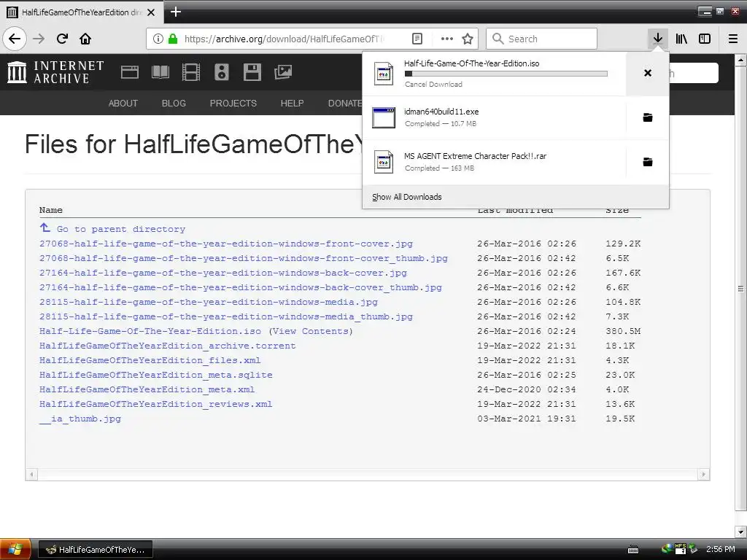Image resolution: width=747 pixels, height=560 pixels.
Task: Open the Texts book icon in Archive header
Action: point(160,72)
